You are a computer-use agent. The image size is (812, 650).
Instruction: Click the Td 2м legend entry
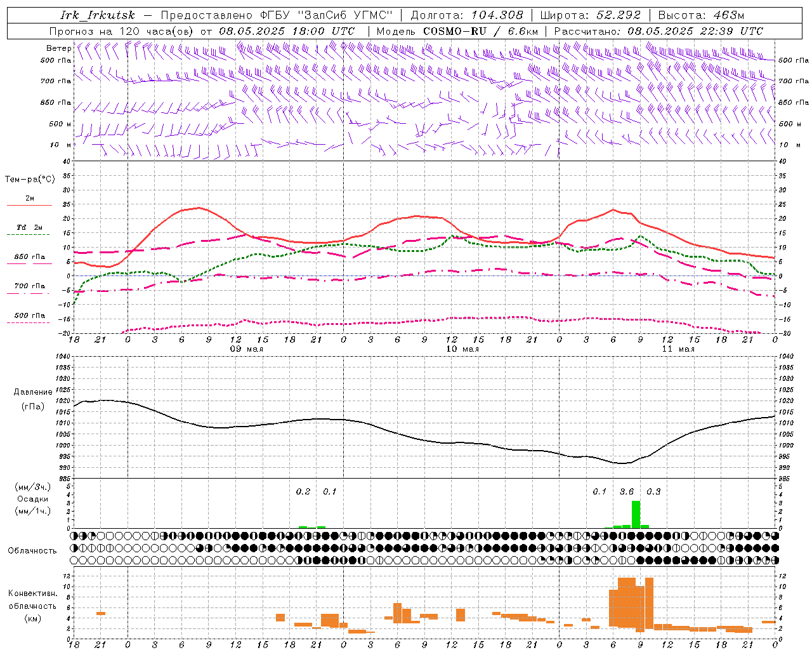(29, 227)
